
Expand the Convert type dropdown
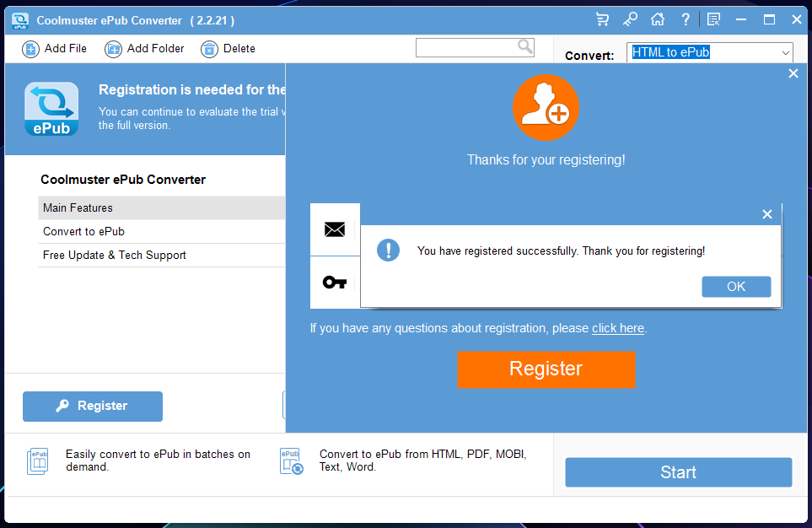[785, 53]
